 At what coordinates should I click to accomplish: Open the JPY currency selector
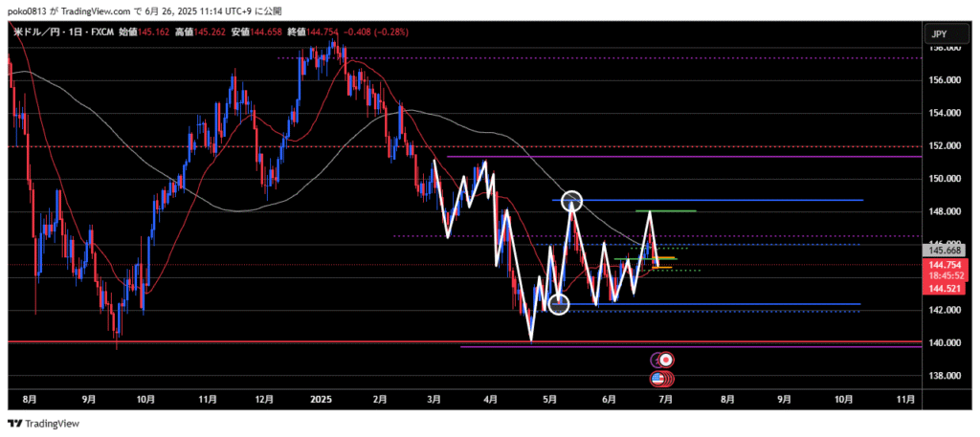pyautogui.click(x=939, y=33)
